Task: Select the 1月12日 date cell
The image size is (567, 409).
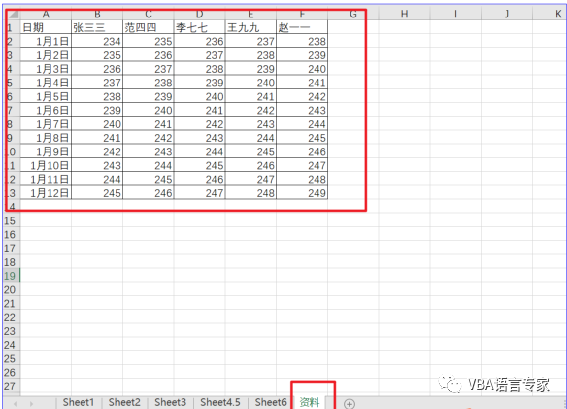Action: [x=46, y=193]
